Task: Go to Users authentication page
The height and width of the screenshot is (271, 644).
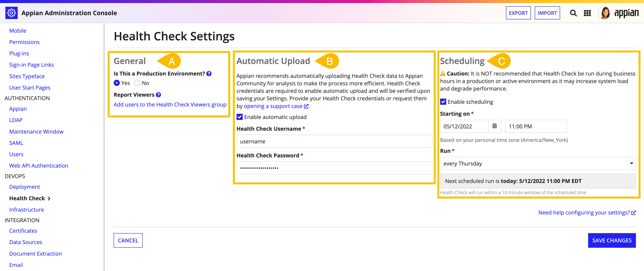Action: coord(16,154)
